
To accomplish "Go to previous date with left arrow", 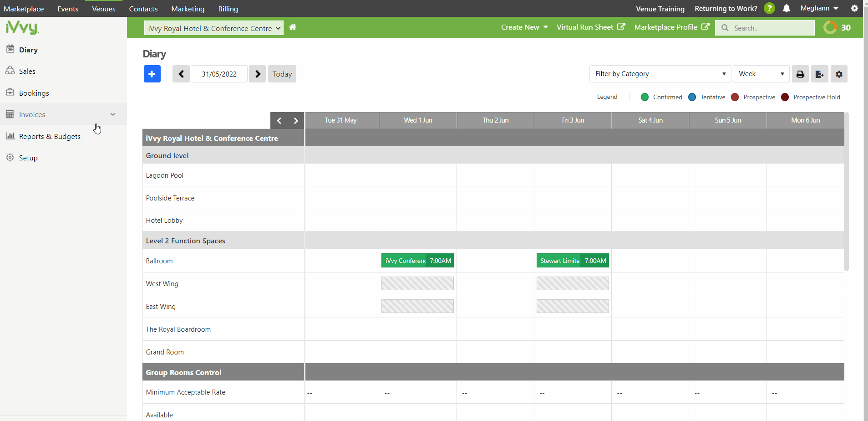I will pyautogui.click(x=181, y=74).
